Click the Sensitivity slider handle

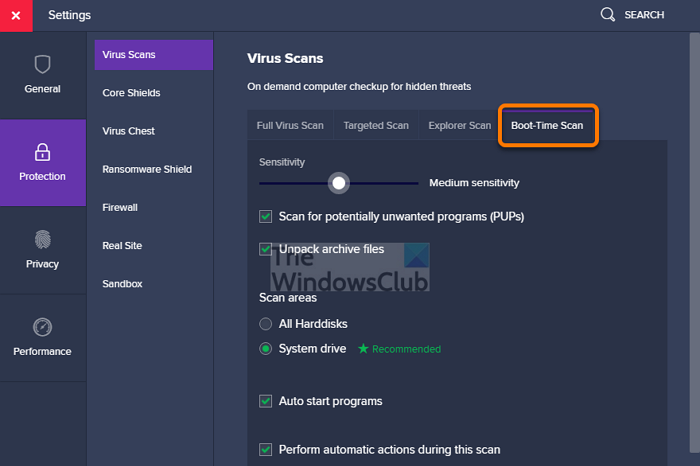click(x=339, y=183)
